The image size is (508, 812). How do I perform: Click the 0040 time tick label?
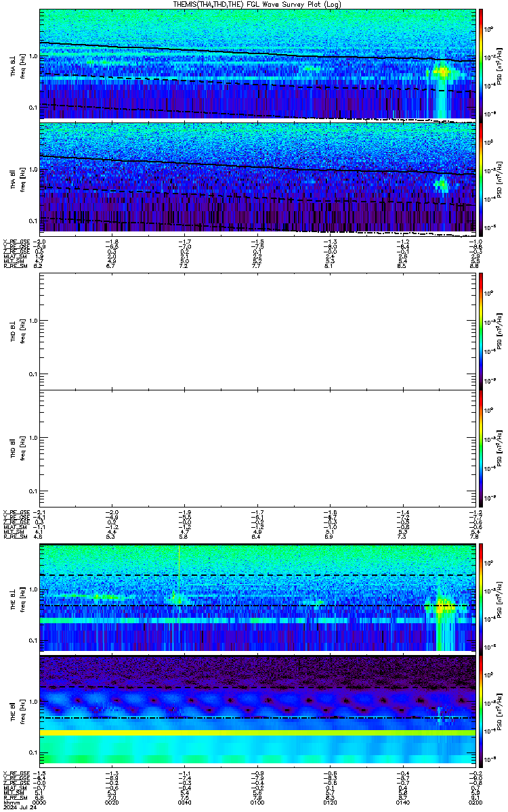[185, 802]
